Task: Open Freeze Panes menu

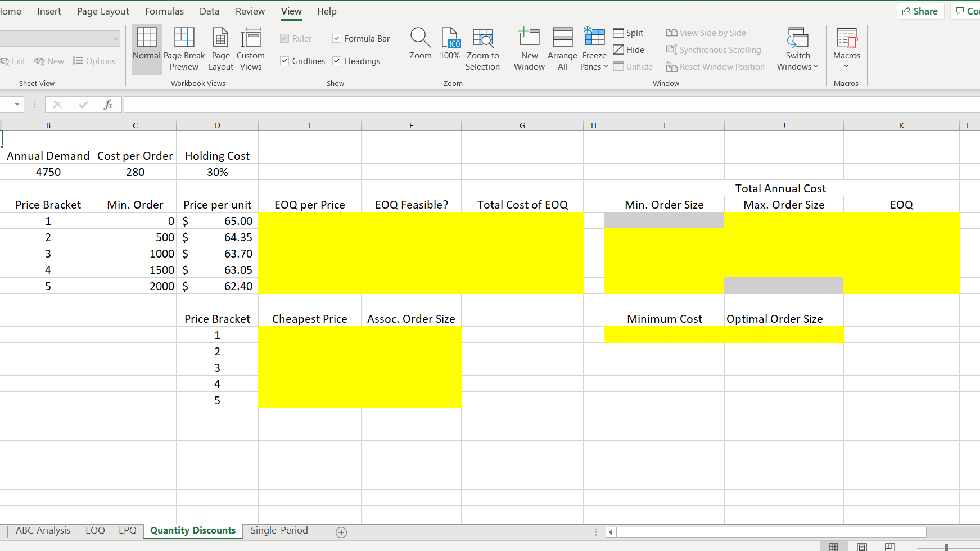Action: coord(594,49)
